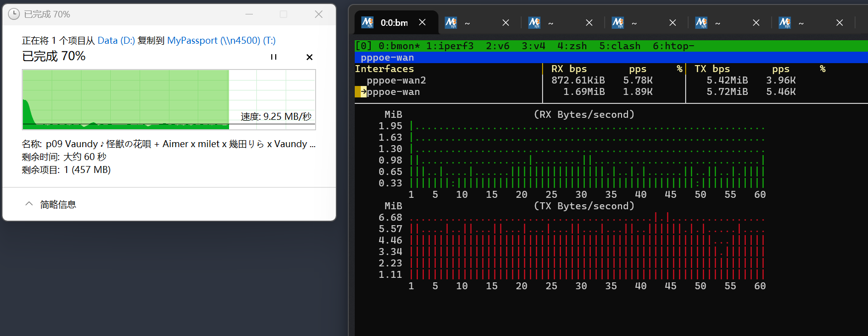Close the second terminal tab

tap(505, 23)
